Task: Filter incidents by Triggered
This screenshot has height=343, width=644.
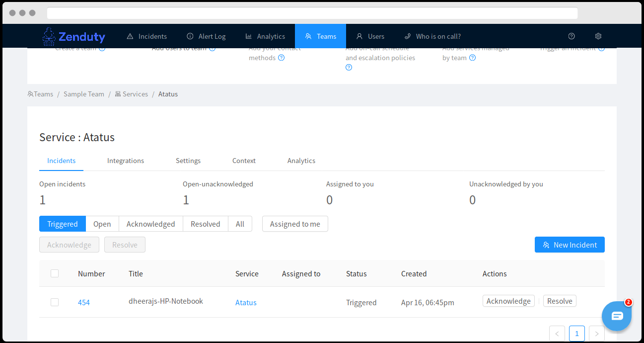Action: click(x=63, y=224)
